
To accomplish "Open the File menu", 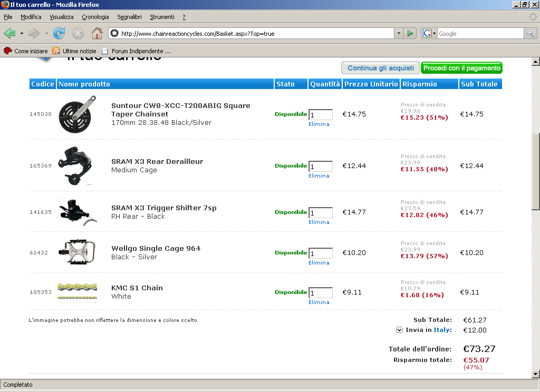I will (x=8, y=17).
